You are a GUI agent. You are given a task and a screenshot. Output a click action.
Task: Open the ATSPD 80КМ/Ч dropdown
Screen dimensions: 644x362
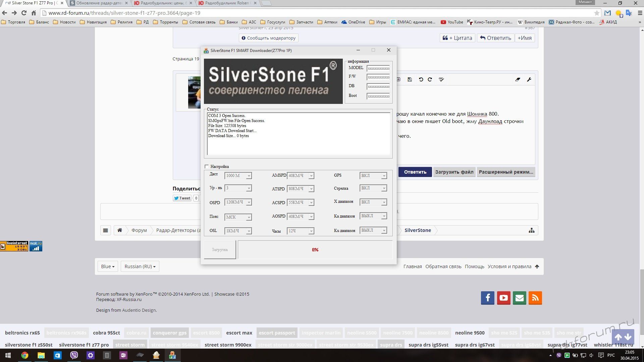[x=301, y=189]
